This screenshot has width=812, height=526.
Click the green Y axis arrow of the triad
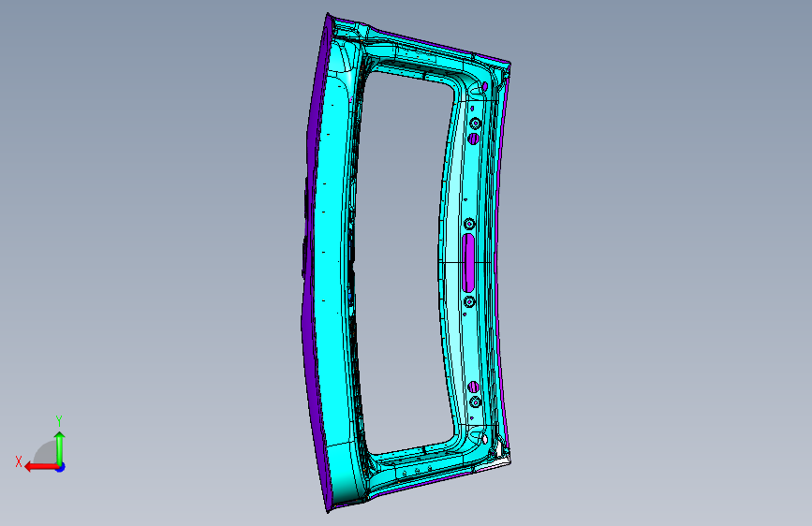pos(60,448)
